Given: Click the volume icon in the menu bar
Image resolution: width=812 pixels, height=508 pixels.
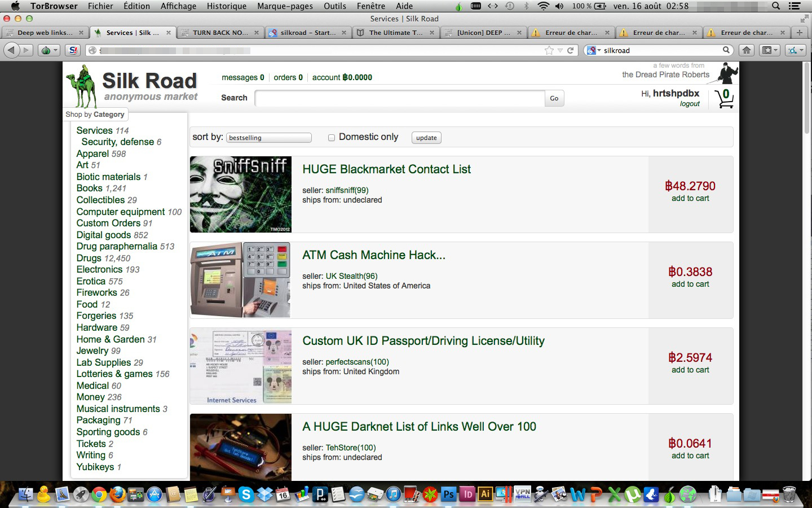Looking at the screenshot, I should pyautogui.click(x=559, y=6).
